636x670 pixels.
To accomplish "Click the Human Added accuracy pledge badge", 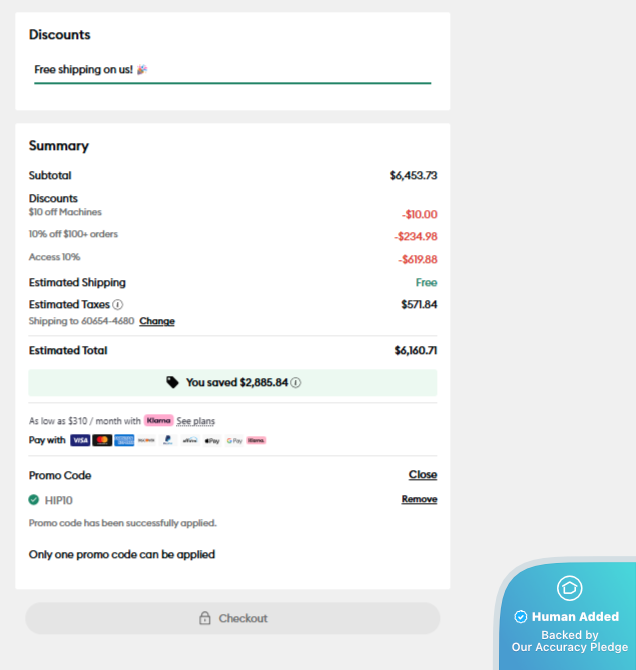I will pyautogui.click(x=569, y=616).
